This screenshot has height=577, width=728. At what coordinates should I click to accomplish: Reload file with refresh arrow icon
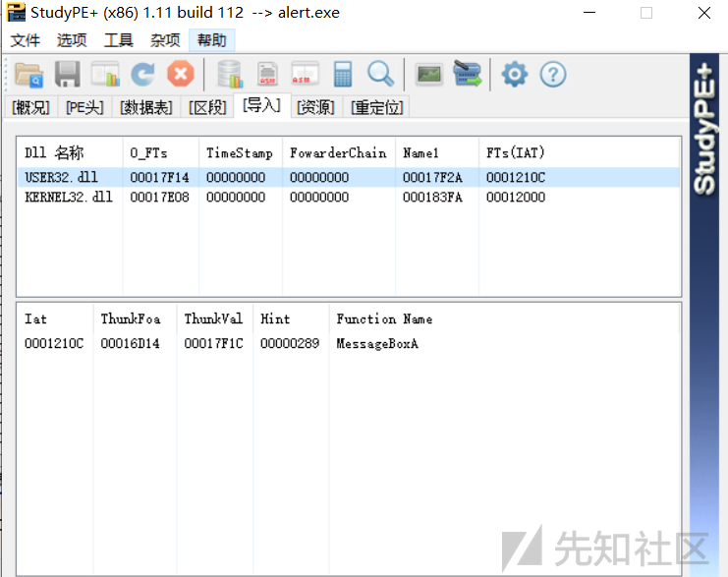click(x=142, y=75)
